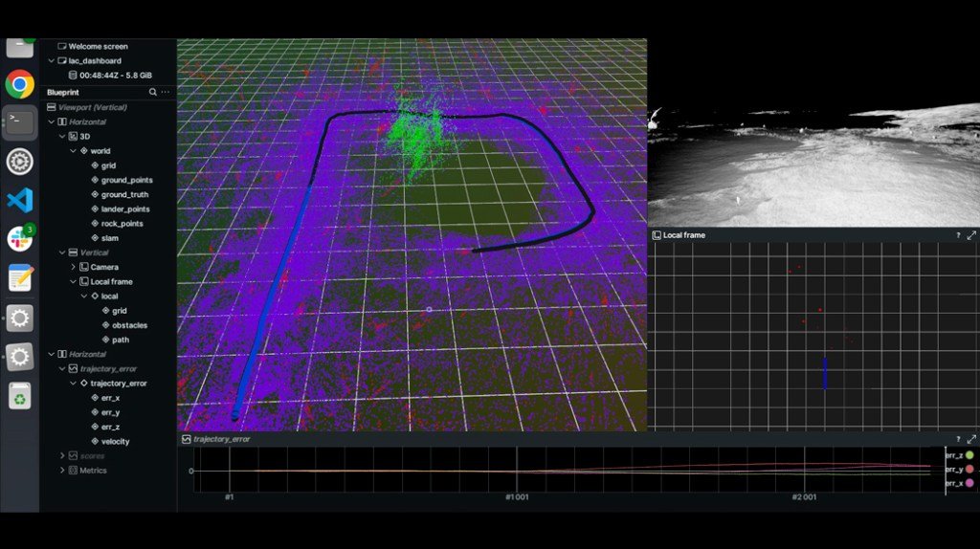Click timeline tick #1 001 on the plot
Image resolution: width=980 pixels, height=549 pixels.
pyautogui.click(x=517, y=497)
